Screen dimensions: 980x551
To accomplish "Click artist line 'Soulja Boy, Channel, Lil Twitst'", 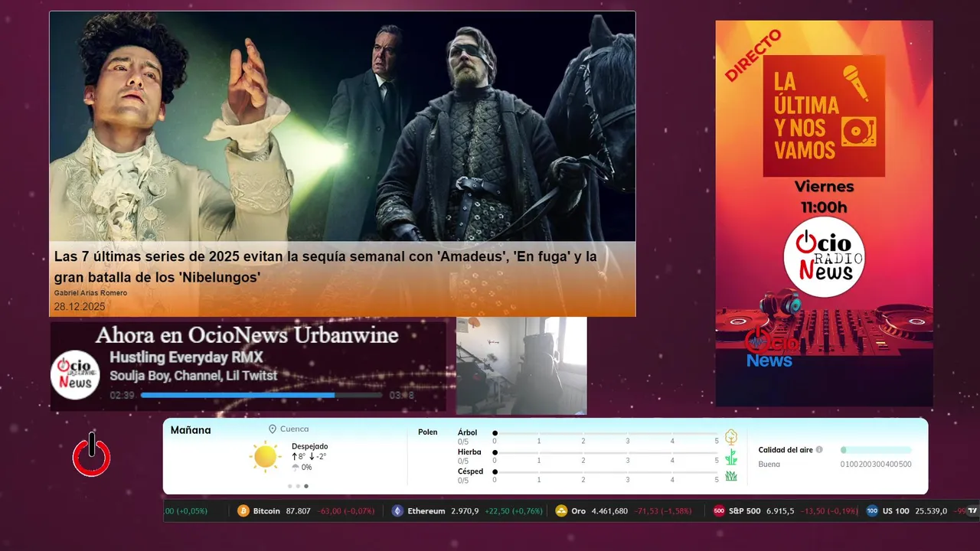I will click(193, 376).
